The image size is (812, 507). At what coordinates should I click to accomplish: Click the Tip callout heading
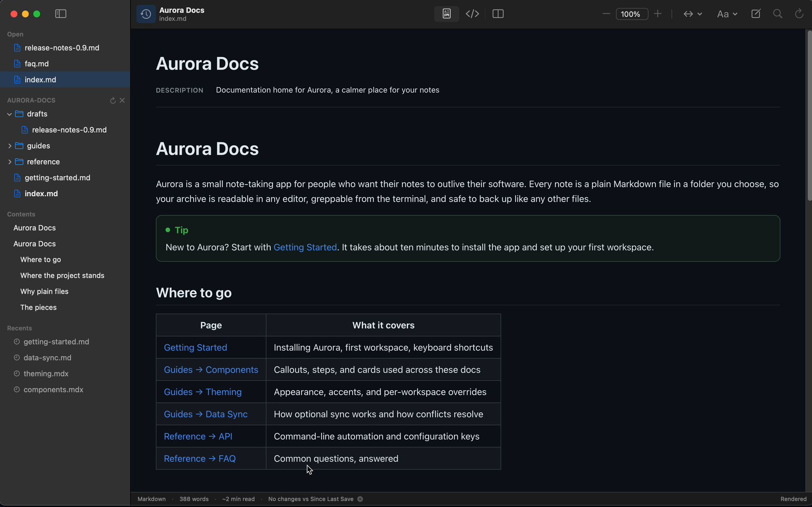(181, 230)
